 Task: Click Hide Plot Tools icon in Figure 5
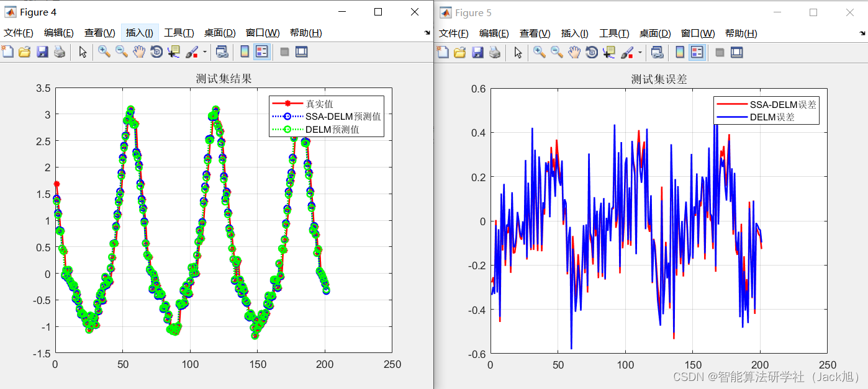pyautogui.click(x=720, y=52)
